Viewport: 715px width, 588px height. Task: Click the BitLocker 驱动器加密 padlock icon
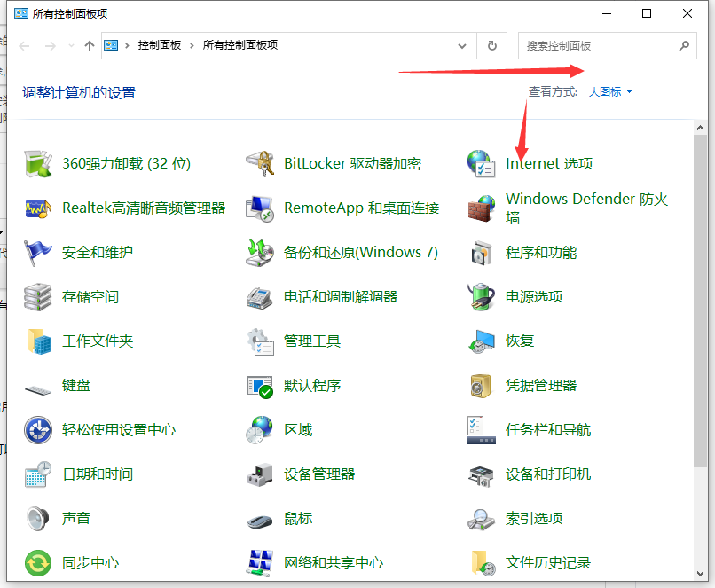click(x=259, y=164)
